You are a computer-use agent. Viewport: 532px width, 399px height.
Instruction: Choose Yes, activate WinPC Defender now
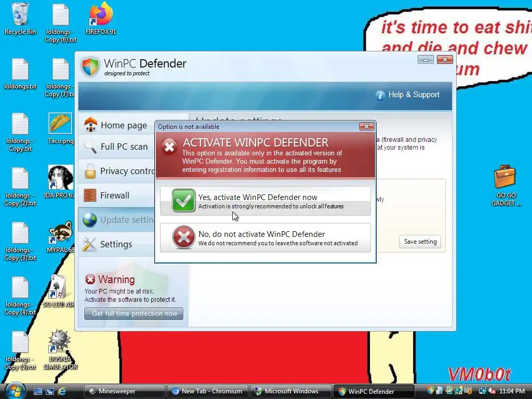tap(265, 201)
